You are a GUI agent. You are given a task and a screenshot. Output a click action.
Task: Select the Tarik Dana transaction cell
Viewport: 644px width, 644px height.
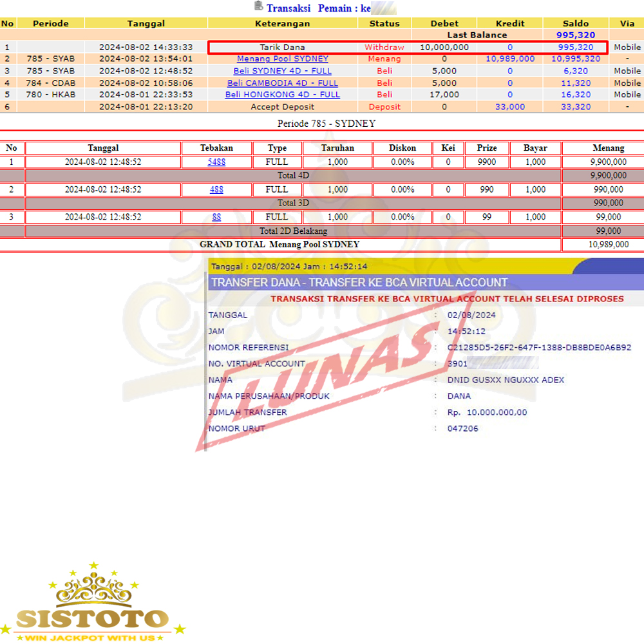(283, 48)
